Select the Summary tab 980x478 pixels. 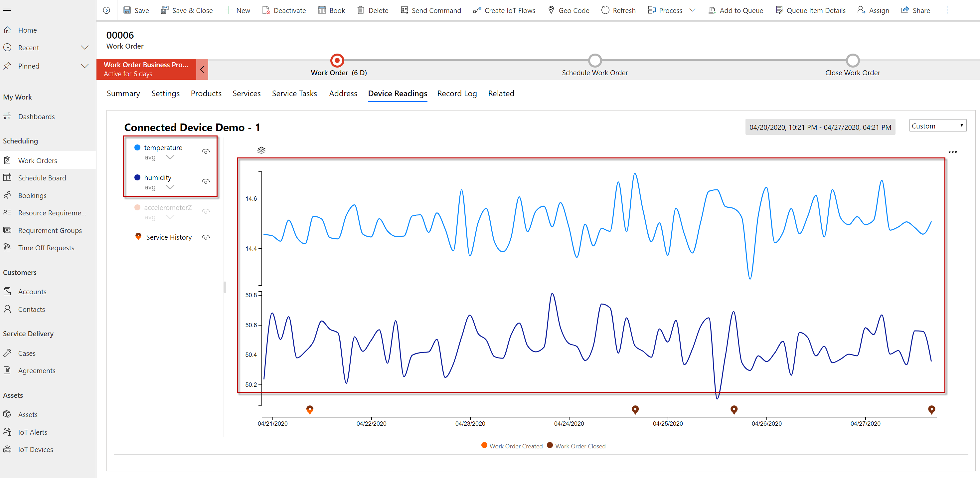(x=122, y=93)
